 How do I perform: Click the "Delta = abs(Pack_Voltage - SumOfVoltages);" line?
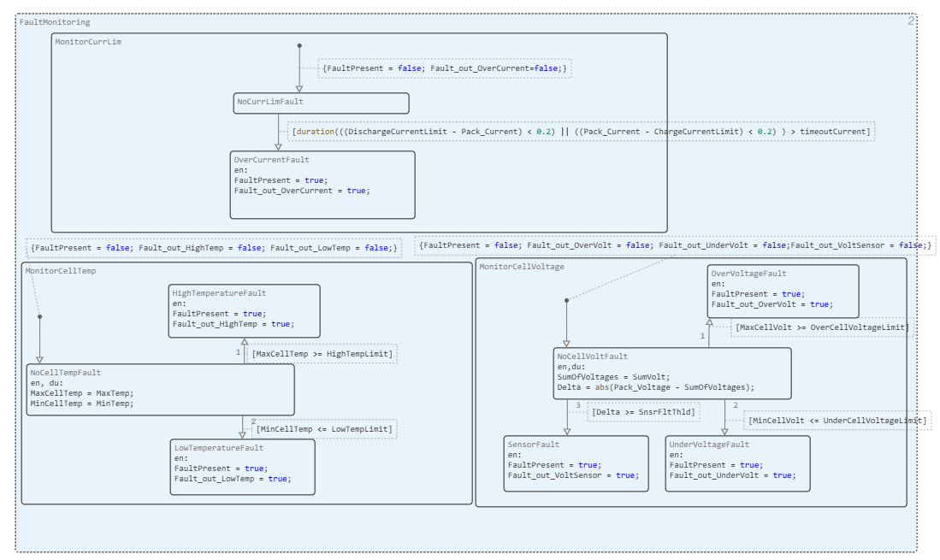pyautogui.click(x=656, y=387)
